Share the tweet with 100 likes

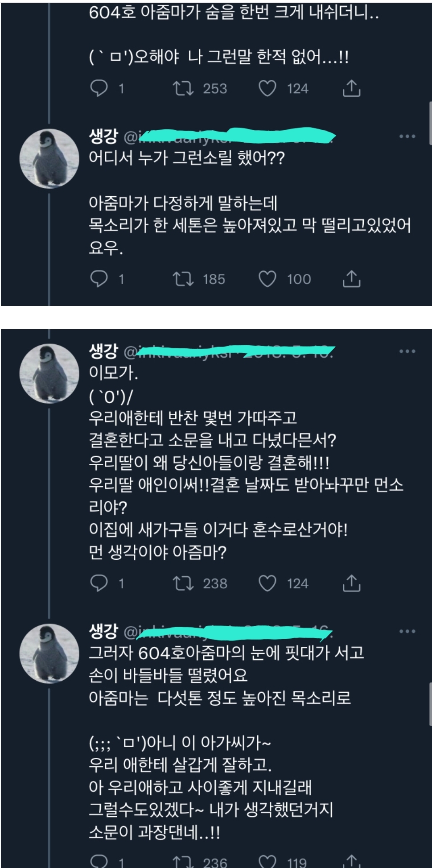(x=351, y=279)
